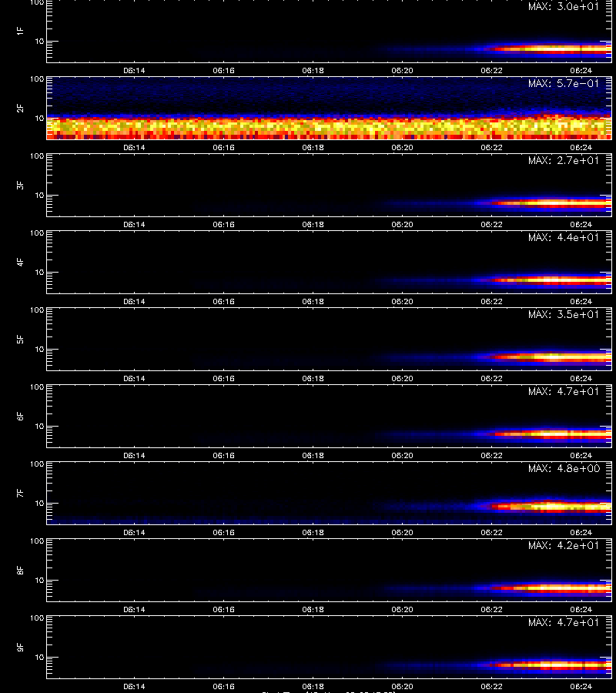Click MAX: 4.7e+01 in the 6F panel
This screenshot has width=616, height=693.
564,391
